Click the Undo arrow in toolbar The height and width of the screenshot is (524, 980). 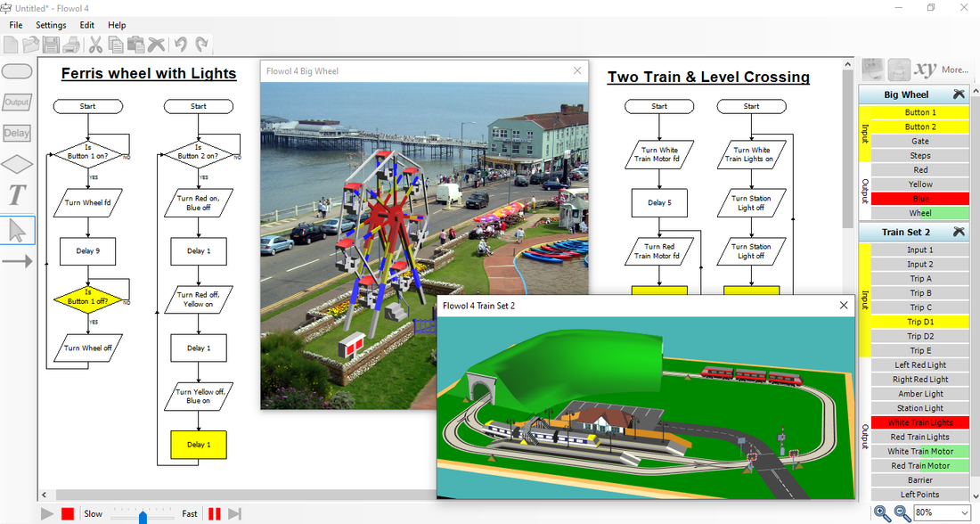pyautogui.click(x=181, y=45)
